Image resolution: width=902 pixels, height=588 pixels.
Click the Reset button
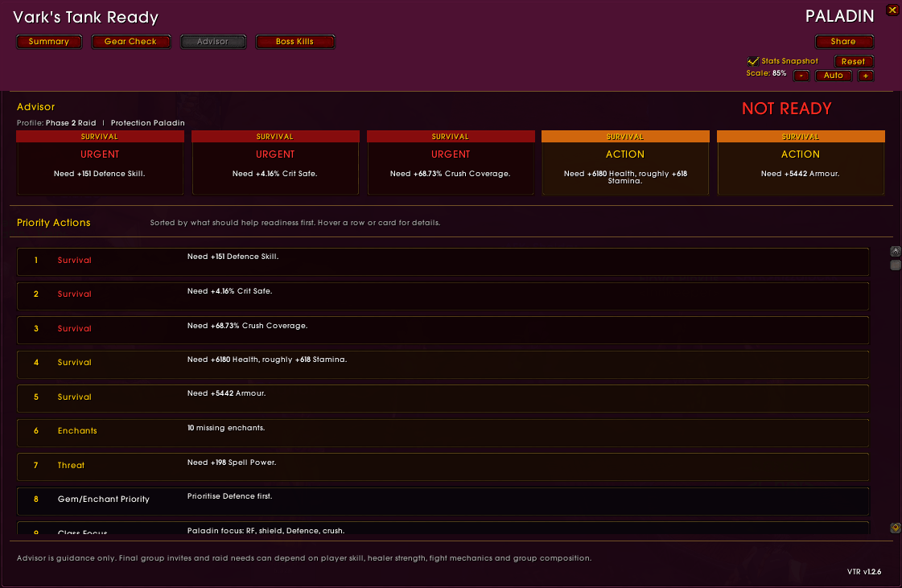tap(854, 62)
